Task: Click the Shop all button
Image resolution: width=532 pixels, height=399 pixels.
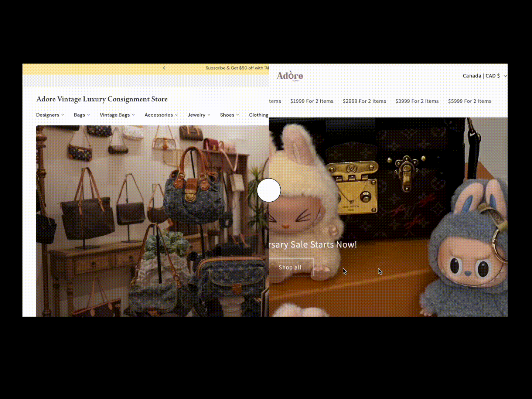Action: pos(291,267)
